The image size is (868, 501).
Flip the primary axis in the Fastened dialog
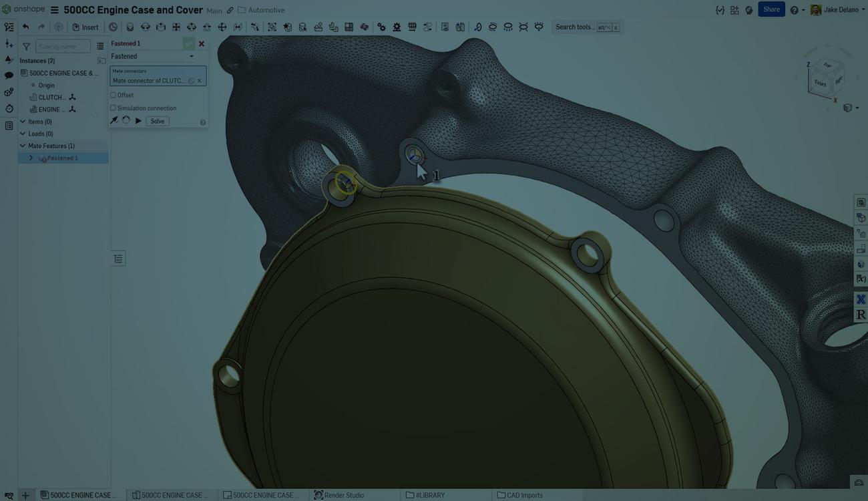point(114,120)
